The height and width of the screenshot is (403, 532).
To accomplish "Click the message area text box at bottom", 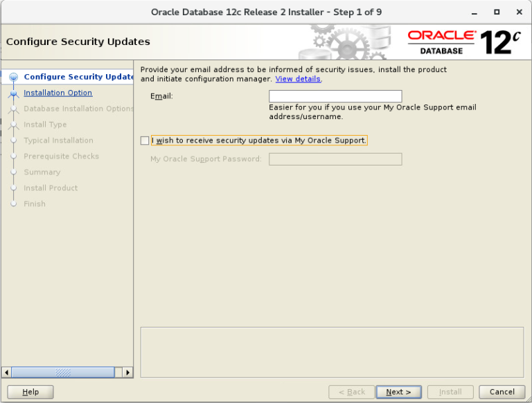I will (x=332, y=352).
